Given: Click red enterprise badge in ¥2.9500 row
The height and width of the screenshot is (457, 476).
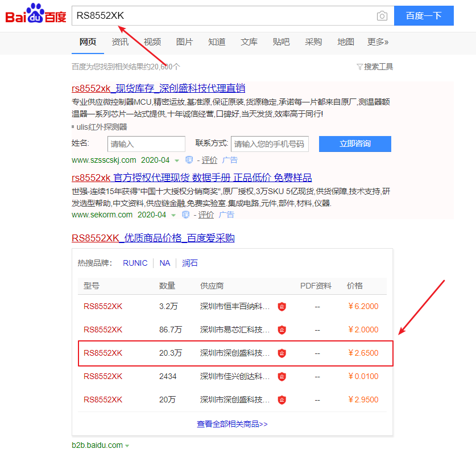Looking at the screenshot, I should pyautogui.click(x=282, y=400).
